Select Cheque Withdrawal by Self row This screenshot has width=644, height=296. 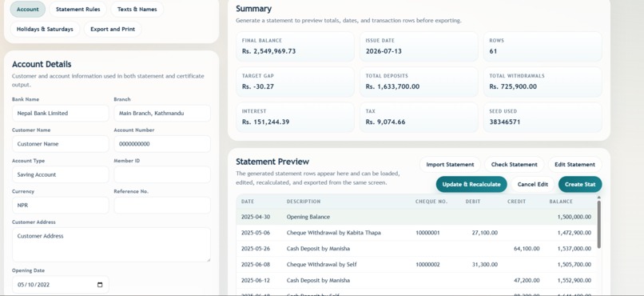(x=416, y=264)
